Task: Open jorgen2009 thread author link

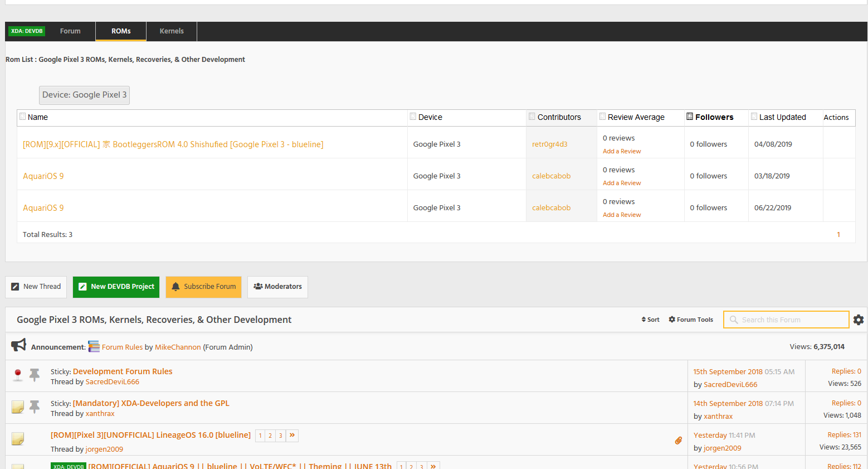Action: [x=104, y=449]
